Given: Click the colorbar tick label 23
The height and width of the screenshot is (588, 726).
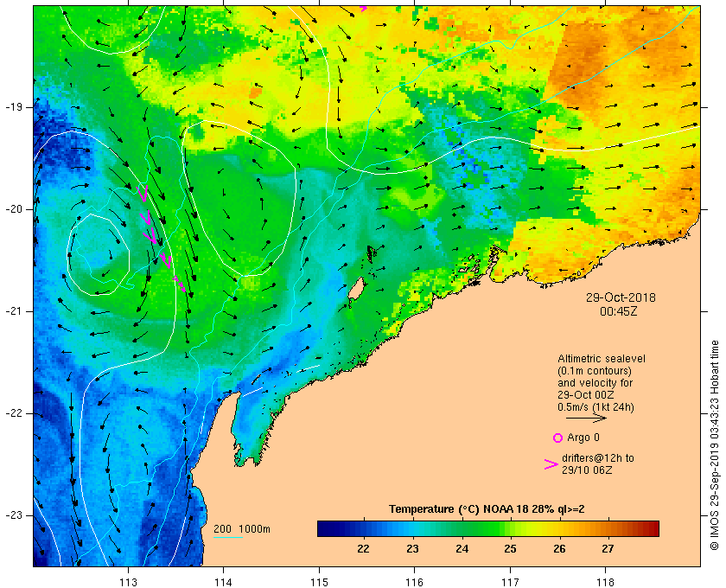Looking at the screenshot, I should click(412, 549).
